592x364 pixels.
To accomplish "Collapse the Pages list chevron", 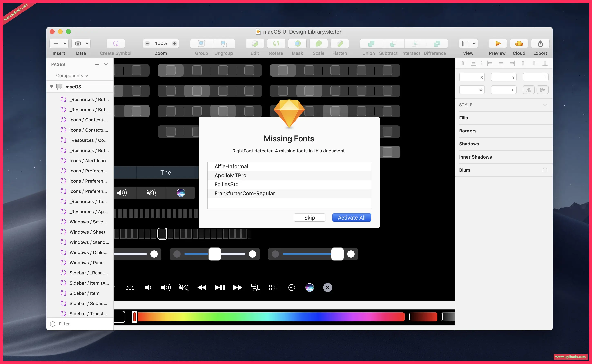I will point(106,64).
